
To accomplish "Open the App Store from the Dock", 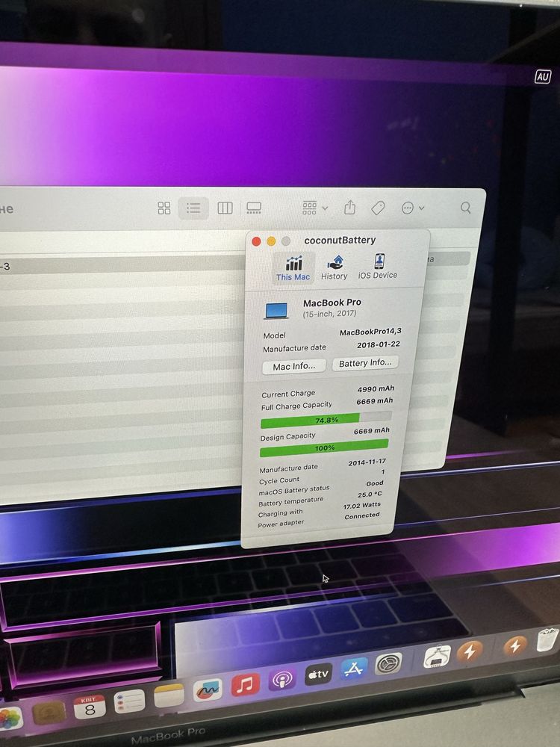I will pyautogui.click(x=354, y=669).
